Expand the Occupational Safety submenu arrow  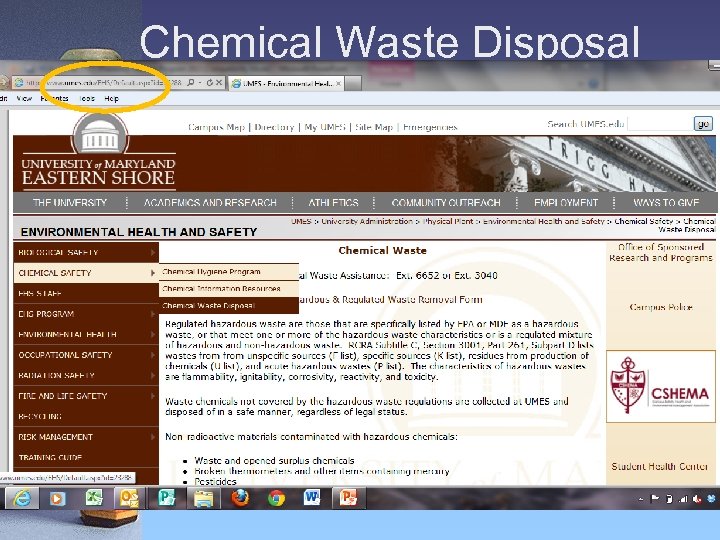[x=152, y=355]
